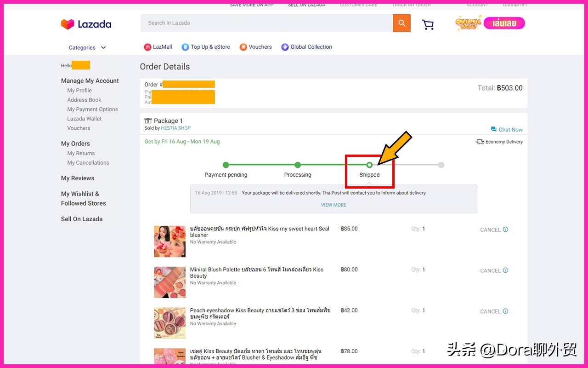Cancel the Miniral Blush Palette item
The width and height of the screenshot is (588, 368).
[x=490, y=271]
